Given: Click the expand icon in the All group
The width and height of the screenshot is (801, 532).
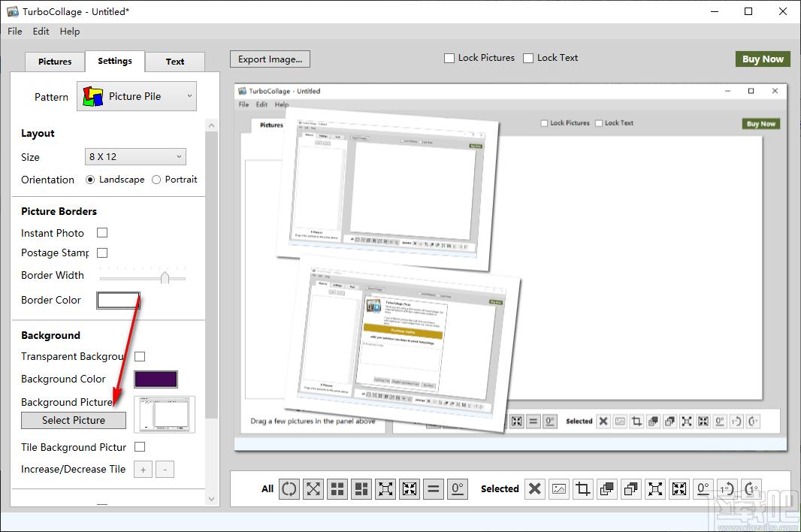Looking at the screenshot, I should point(385,489).
